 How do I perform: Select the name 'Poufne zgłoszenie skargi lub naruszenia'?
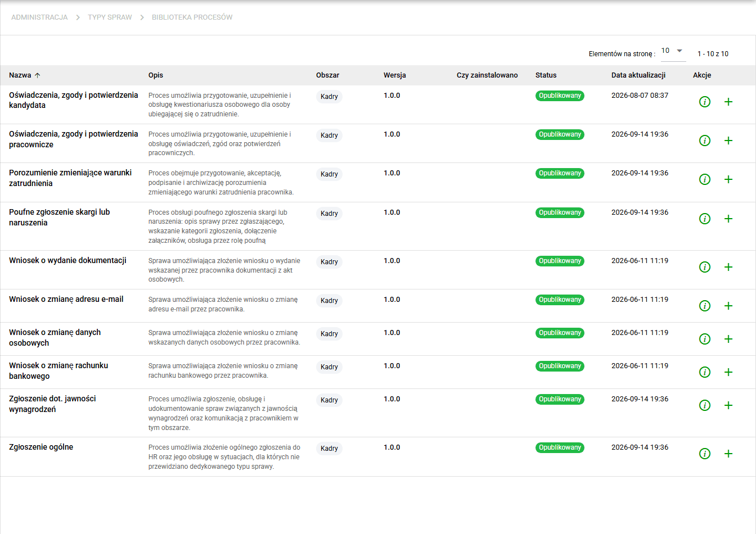(x=60, y=218)
